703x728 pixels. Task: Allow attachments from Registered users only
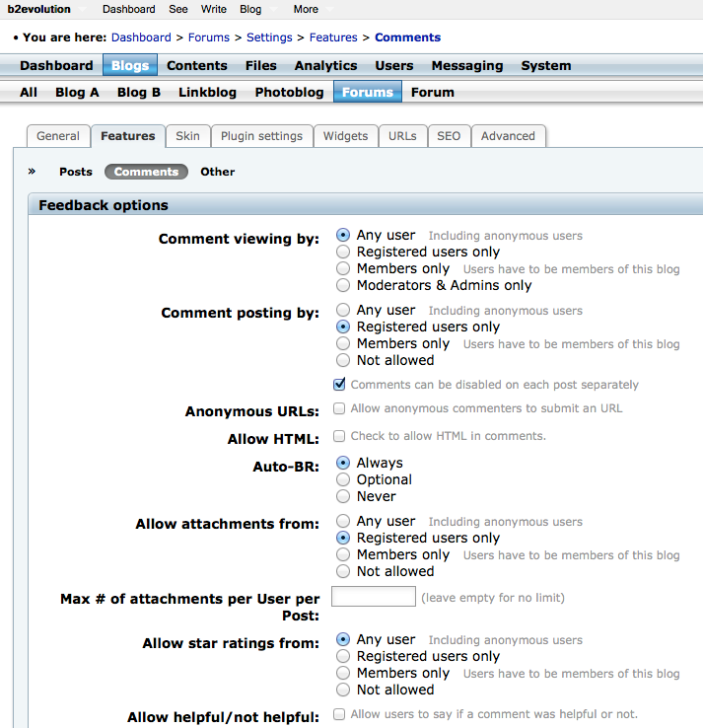coord(343,538)
